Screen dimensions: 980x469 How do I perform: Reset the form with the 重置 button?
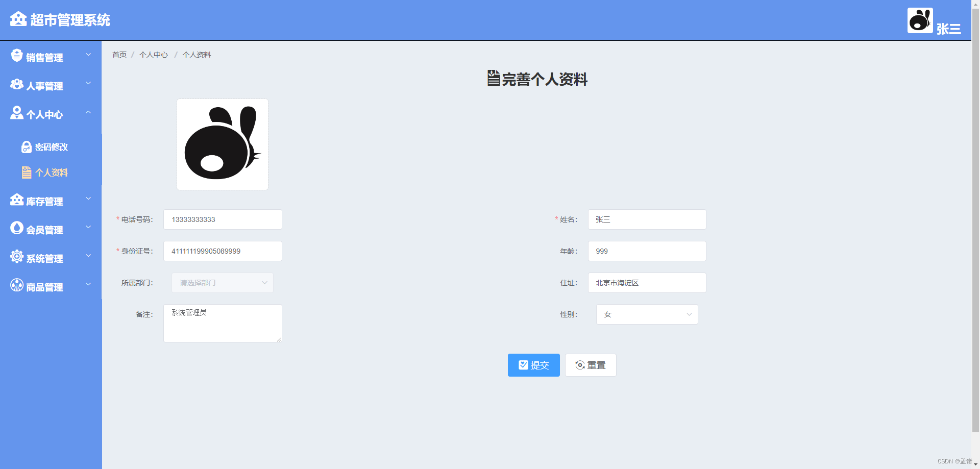(x=590, y=365)
